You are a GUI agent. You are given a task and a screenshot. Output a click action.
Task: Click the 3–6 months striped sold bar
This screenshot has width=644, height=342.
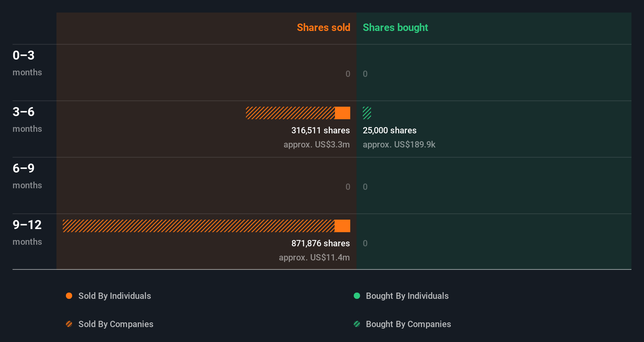pos(290,113)
